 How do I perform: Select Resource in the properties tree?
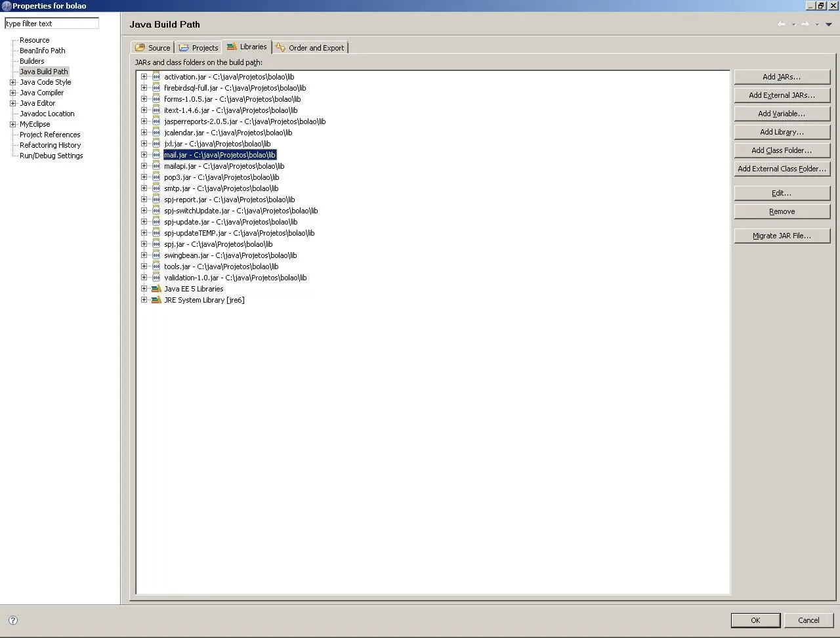pos(35,40)
